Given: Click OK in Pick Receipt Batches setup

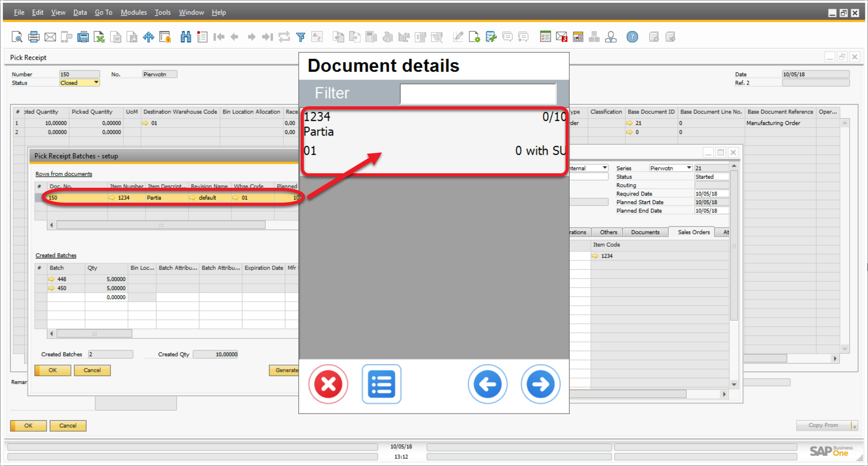Looking at the screenshot, I should [52, 370].
